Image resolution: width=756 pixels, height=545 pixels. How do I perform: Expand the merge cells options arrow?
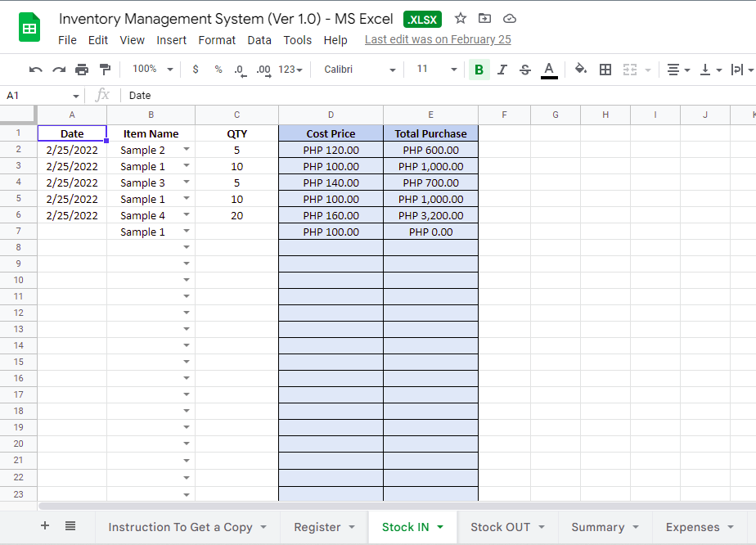point(648,70)
